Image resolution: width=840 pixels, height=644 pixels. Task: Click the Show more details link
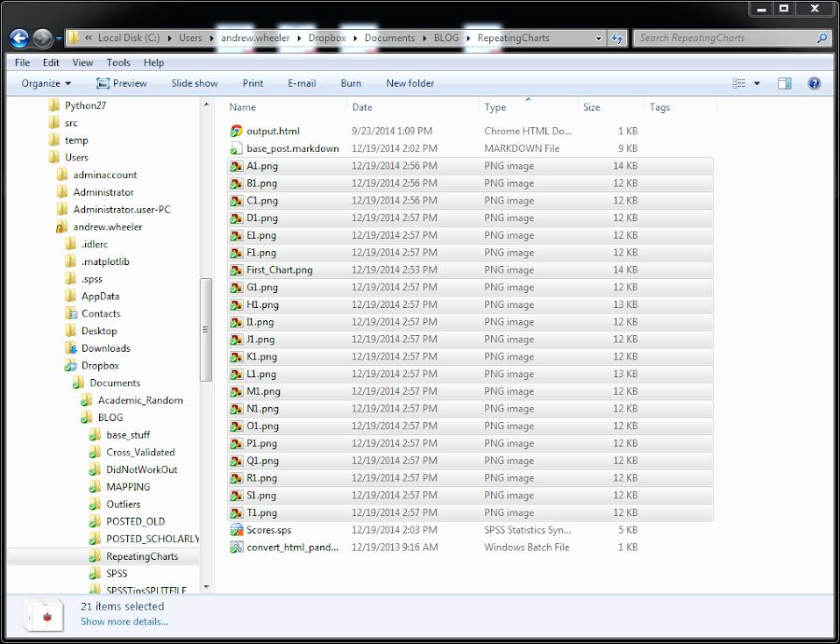125,621
